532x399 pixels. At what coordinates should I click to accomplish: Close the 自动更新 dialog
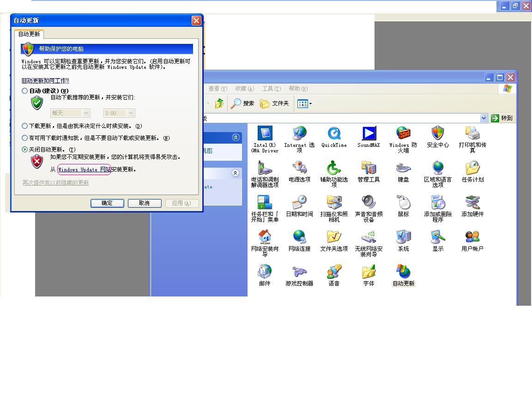196,20
